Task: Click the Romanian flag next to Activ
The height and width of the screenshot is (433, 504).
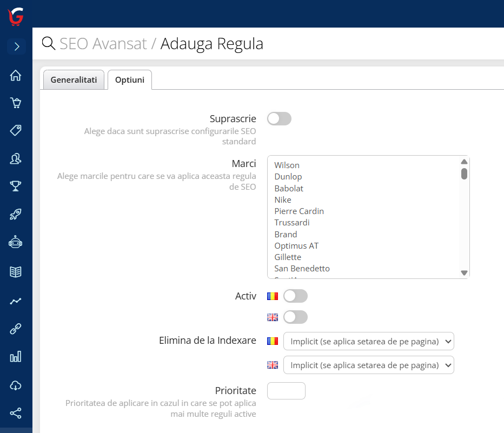Action: click(273, 296)
